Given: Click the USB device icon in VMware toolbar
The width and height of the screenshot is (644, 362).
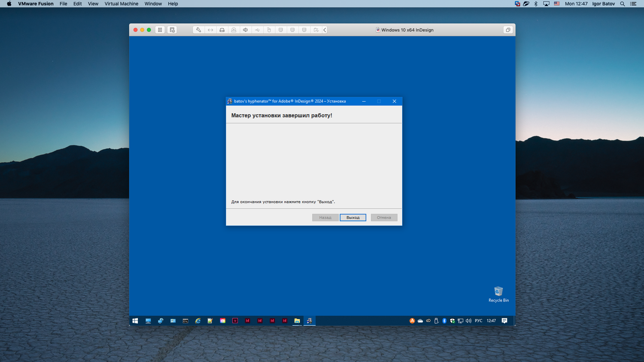Looking at the screenshot, I should click(257, 30).
